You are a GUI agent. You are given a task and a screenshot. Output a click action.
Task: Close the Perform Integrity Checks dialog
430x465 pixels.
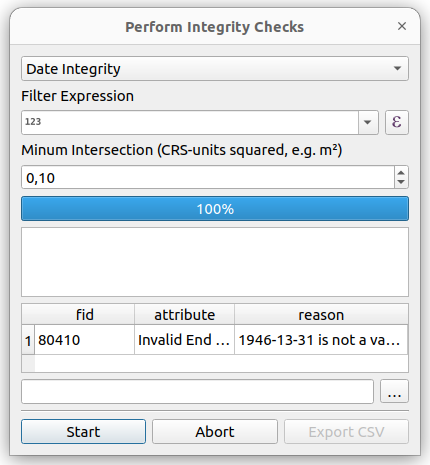click(402, 26)
